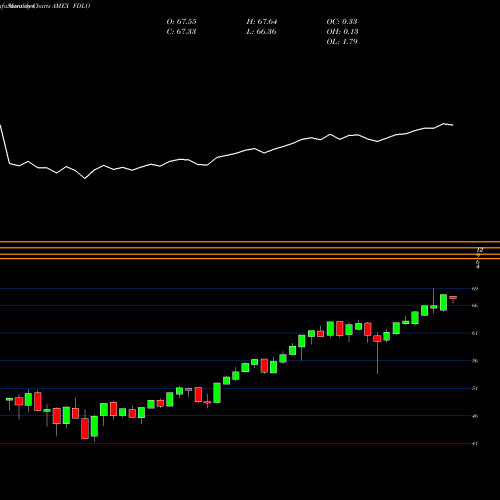Select the last small red candlestick
Screen dimensions: 500x500
pos(453,297)
